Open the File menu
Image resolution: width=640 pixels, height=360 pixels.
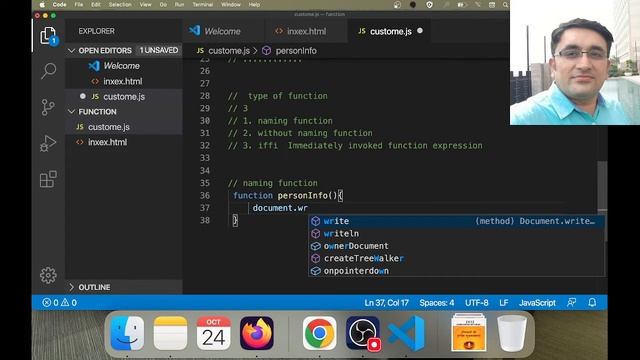coord(79,4)
